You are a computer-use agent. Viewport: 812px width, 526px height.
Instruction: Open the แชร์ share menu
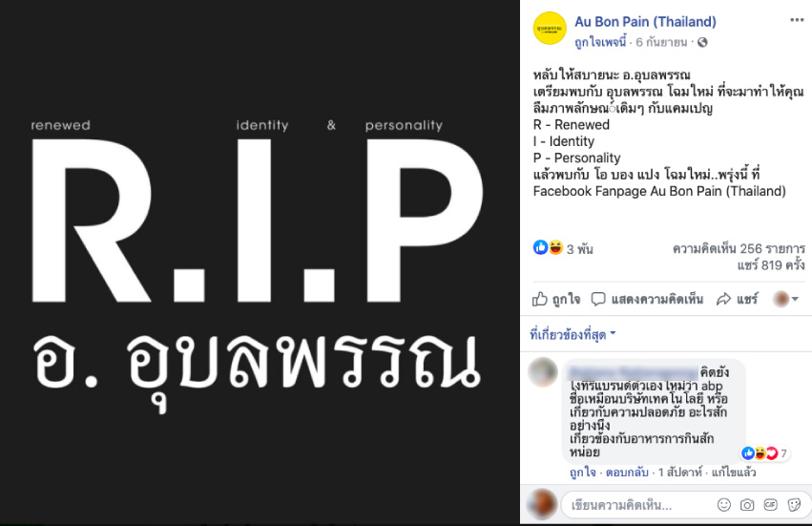(738, 299)
